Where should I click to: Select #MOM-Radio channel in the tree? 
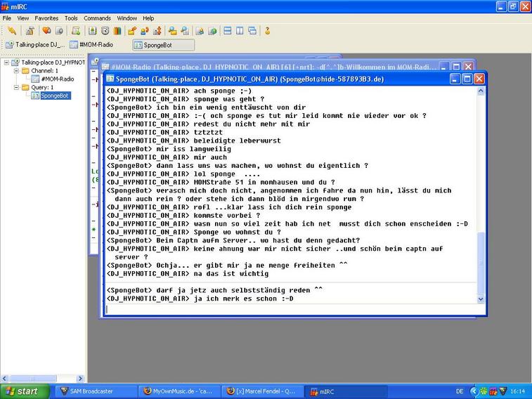point(57,79)
